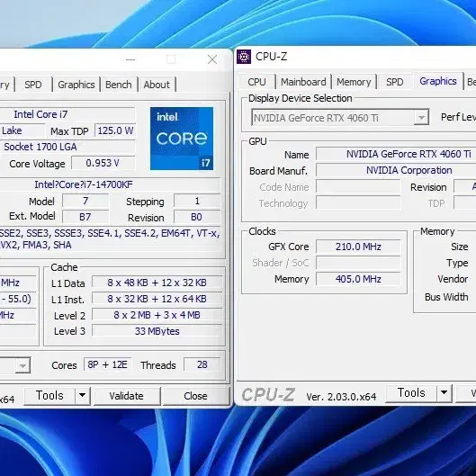This screenshot has height=476, width=476.
Task: Open About tab in left window
Action: (x=157, y=85)
